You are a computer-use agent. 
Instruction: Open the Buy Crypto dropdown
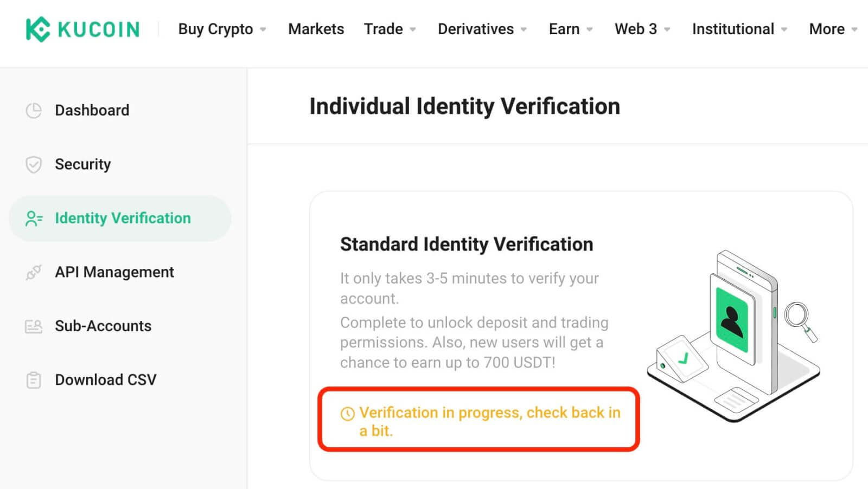click(216, 29)
